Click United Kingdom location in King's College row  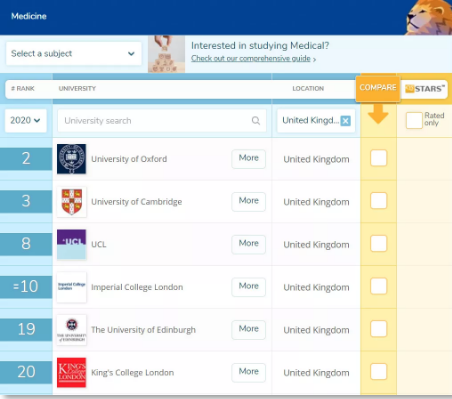point(316,373)
